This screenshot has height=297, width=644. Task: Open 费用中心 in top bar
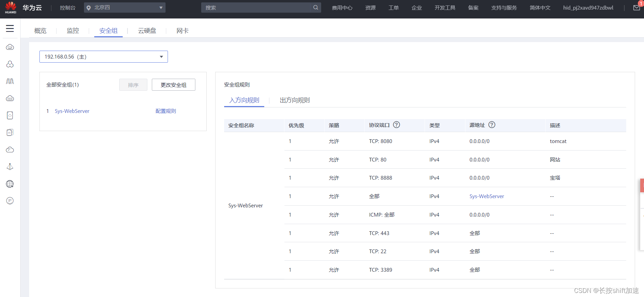tap(342, 8)
